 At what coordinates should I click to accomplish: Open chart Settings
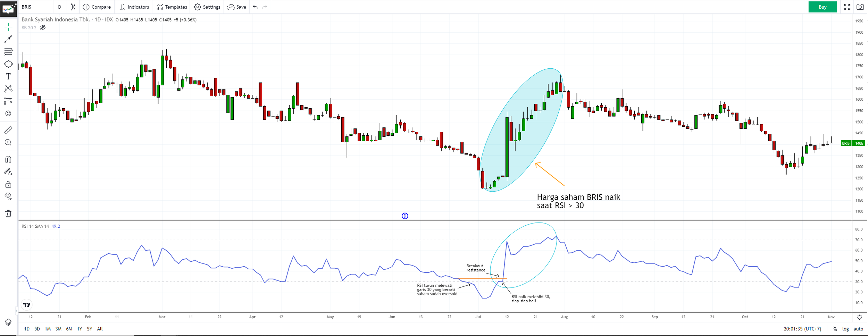207,7
